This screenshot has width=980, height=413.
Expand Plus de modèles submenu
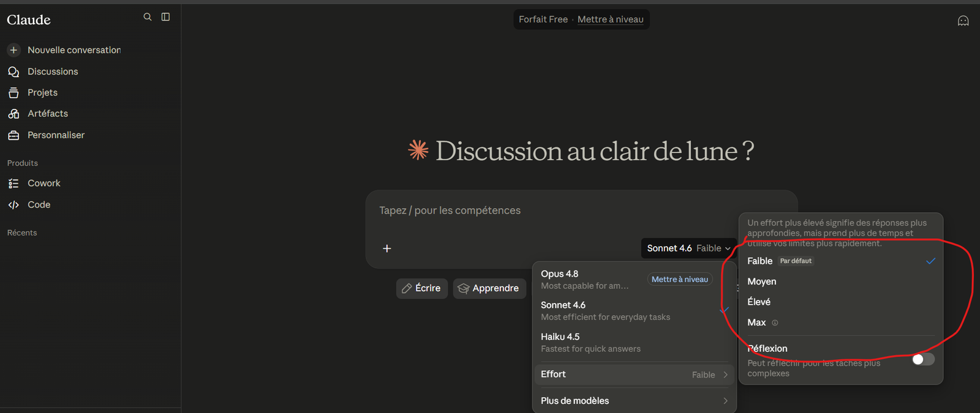pyautogui.click(x=635, y=401)
